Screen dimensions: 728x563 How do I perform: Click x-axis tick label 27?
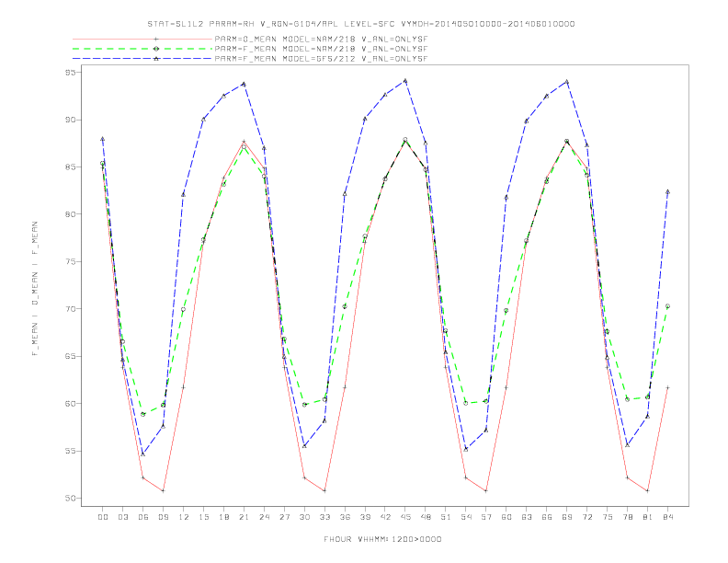(x=285, y=517)
